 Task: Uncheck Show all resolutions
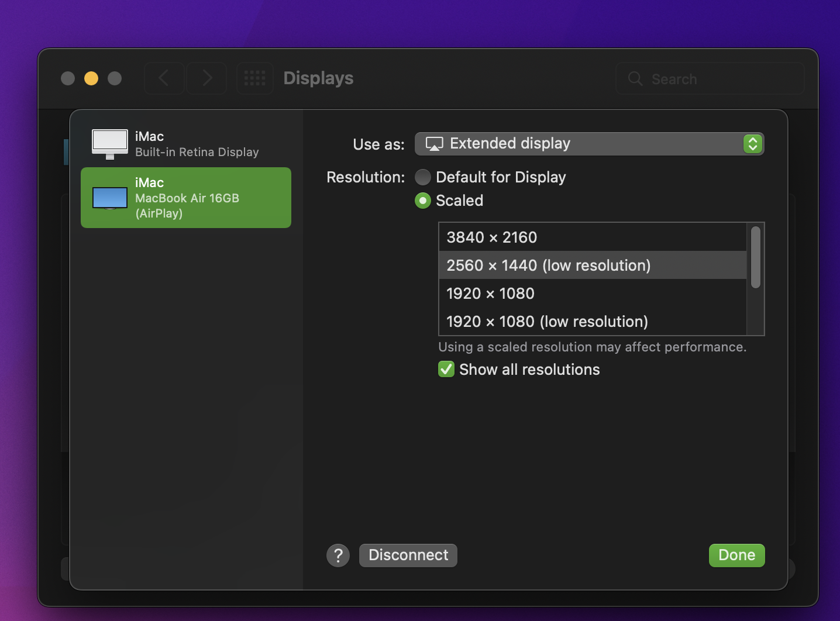point(446,369)
